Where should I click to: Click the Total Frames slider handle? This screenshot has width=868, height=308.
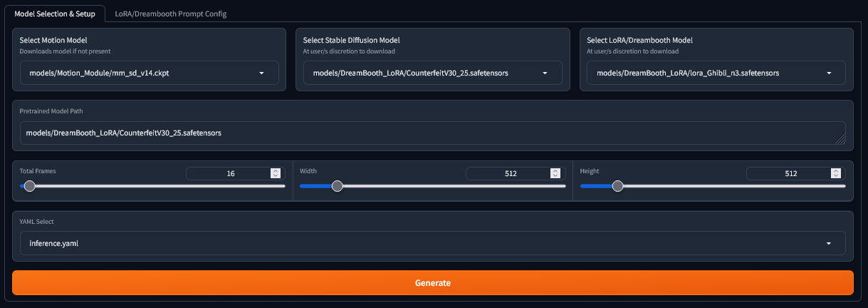(x=29, y=186)
